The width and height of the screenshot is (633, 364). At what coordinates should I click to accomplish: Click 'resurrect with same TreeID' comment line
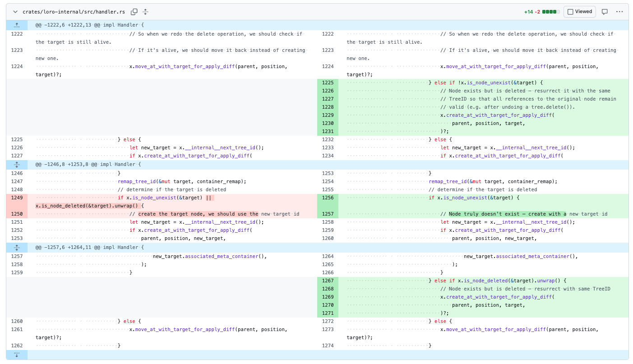click(525, 289)
